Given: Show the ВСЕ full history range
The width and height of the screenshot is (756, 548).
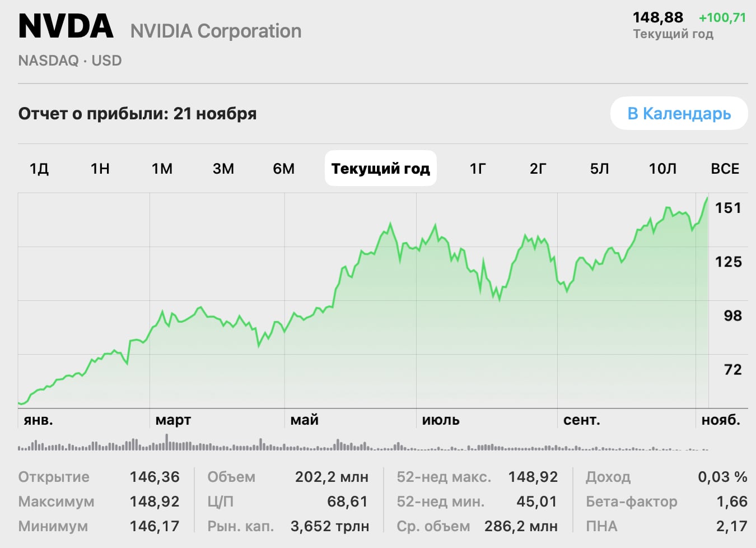Looking at the screenshot, I should click(725, 169).
